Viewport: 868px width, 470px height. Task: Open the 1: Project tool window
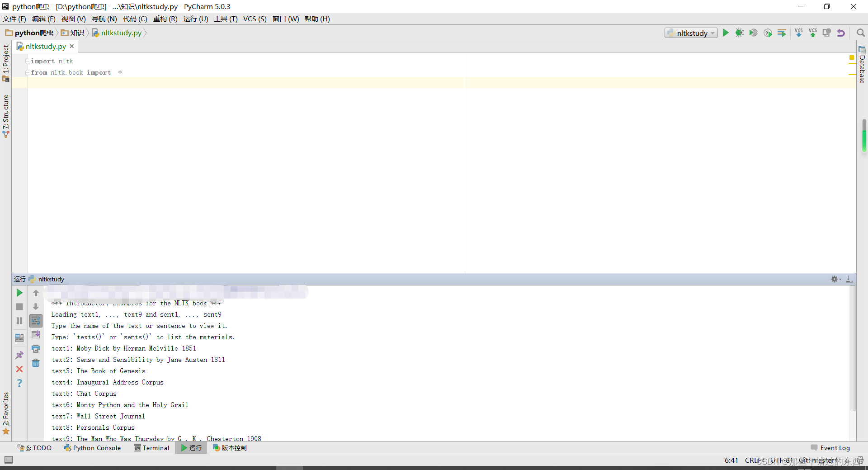tap(6, 63)
